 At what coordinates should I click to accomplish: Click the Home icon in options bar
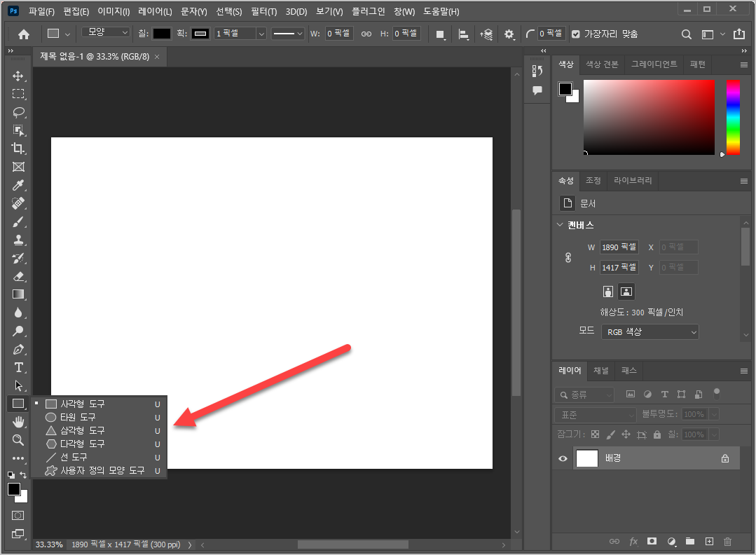click(24, 34)
